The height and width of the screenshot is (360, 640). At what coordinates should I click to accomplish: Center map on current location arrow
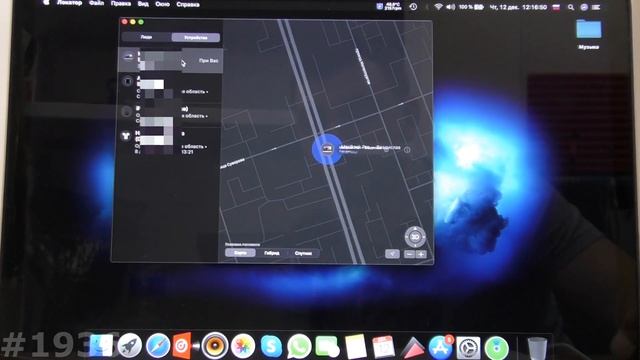(x=392, y=254)
